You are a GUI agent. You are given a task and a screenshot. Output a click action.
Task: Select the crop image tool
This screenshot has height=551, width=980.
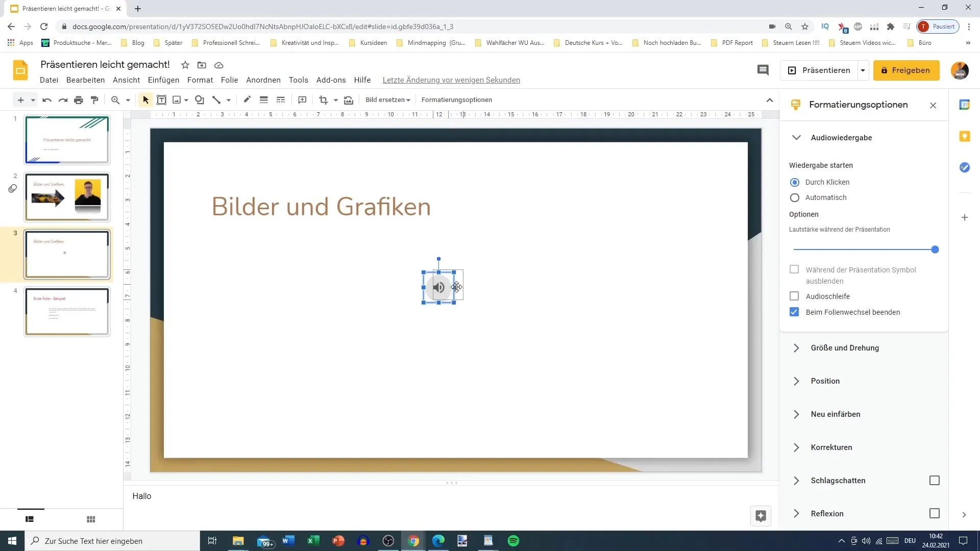click(323, 100)
